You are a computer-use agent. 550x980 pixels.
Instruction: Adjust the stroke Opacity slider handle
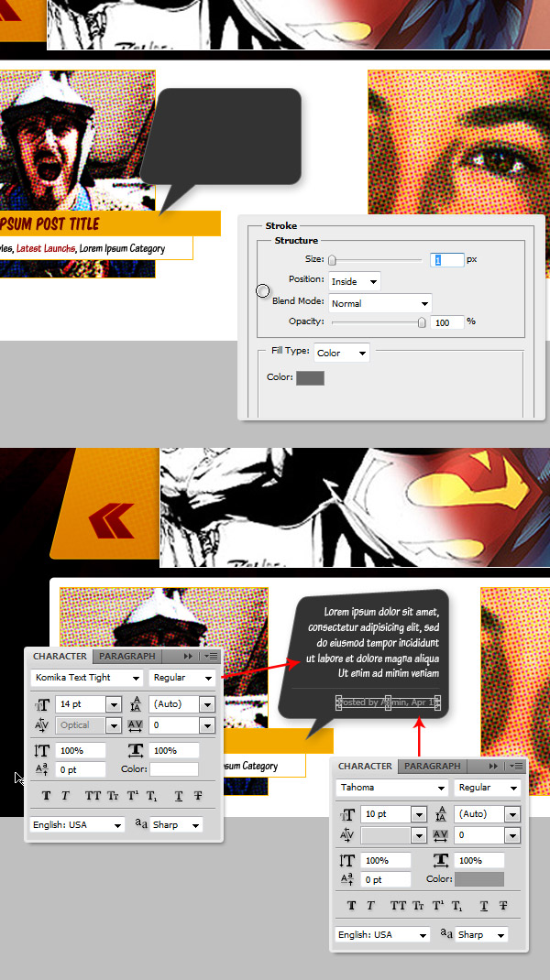tap(422, 322)
